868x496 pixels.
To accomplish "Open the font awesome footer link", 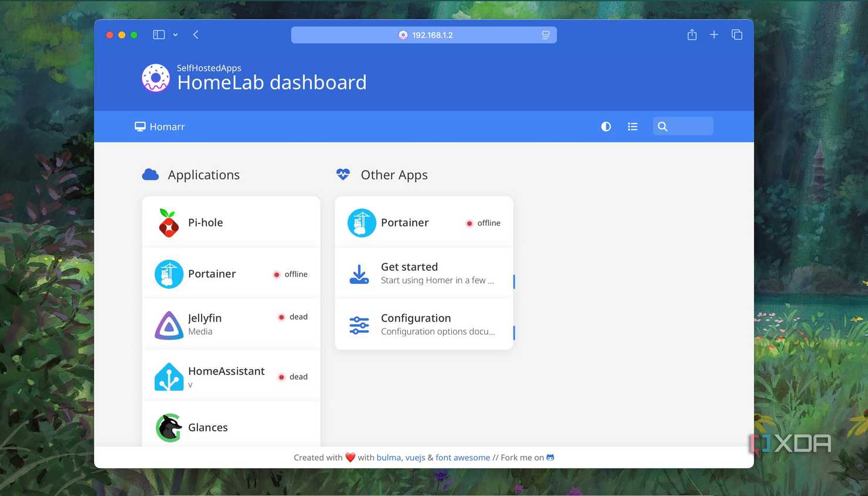I will point(463,457).
